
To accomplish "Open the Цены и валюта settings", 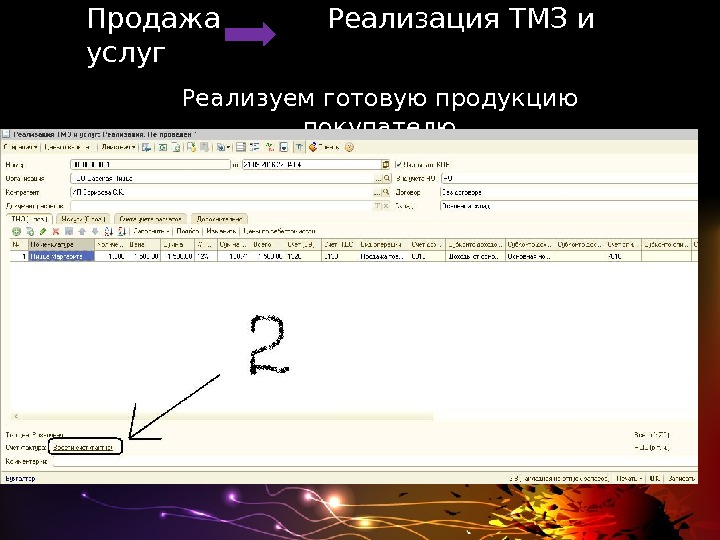I will click(68, 147).
